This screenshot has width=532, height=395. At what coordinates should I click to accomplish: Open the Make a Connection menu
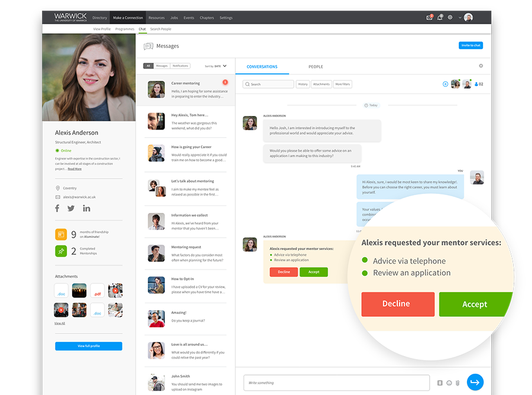128,18
